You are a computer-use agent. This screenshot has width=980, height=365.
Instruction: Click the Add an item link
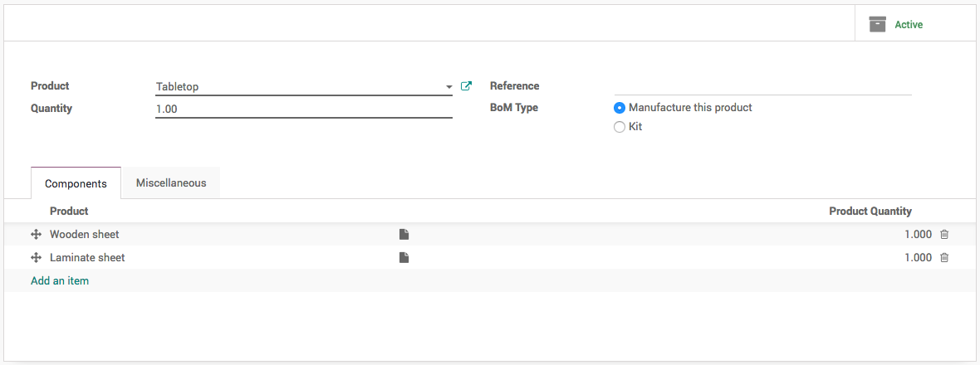[x=60, y=281]
